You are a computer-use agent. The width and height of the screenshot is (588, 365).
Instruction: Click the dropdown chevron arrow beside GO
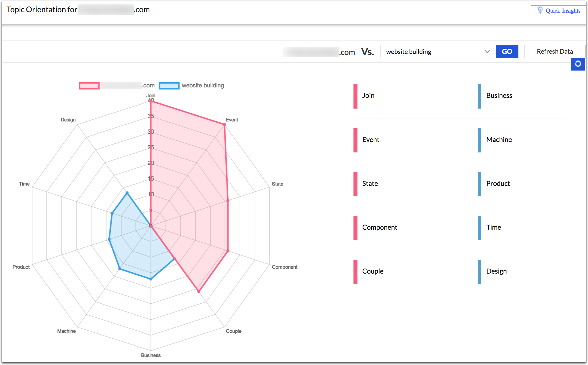tap(487, 52)
